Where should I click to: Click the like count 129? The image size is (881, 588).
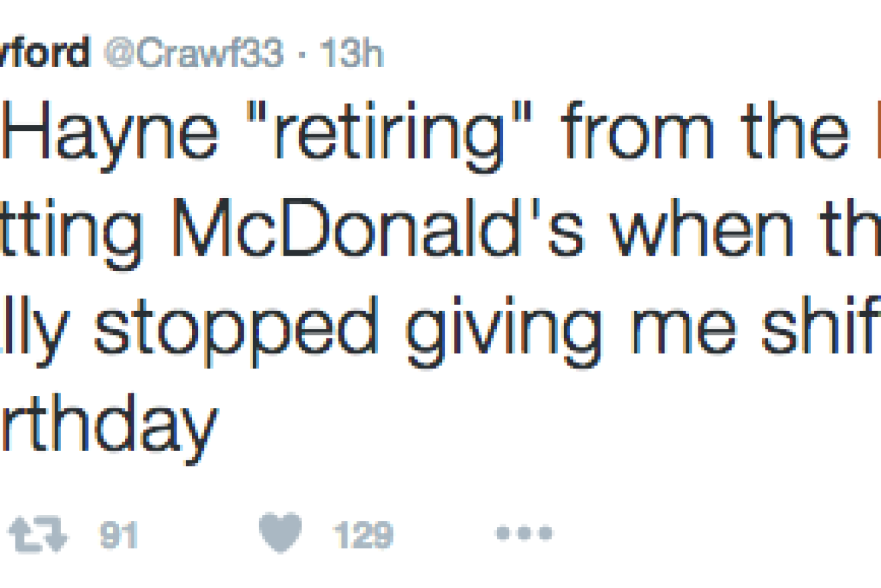coord(363,536)
